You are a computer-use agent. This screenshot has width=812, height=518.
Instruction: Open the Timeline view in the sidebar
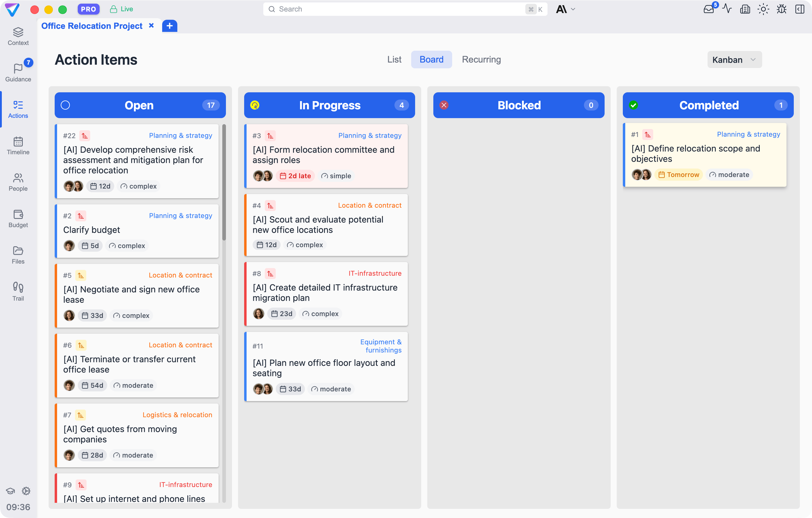(x=18, y=146)
